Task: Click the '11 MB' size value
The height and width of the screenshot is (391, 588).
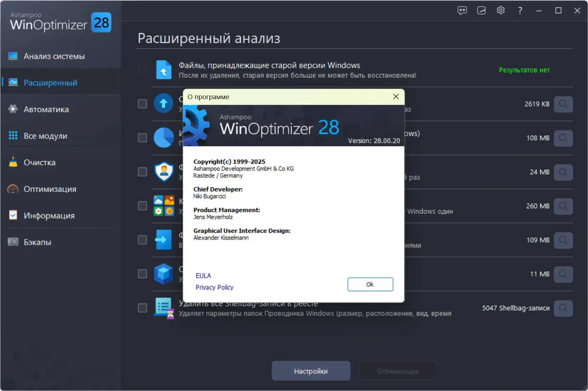Action: pos(540,274)
